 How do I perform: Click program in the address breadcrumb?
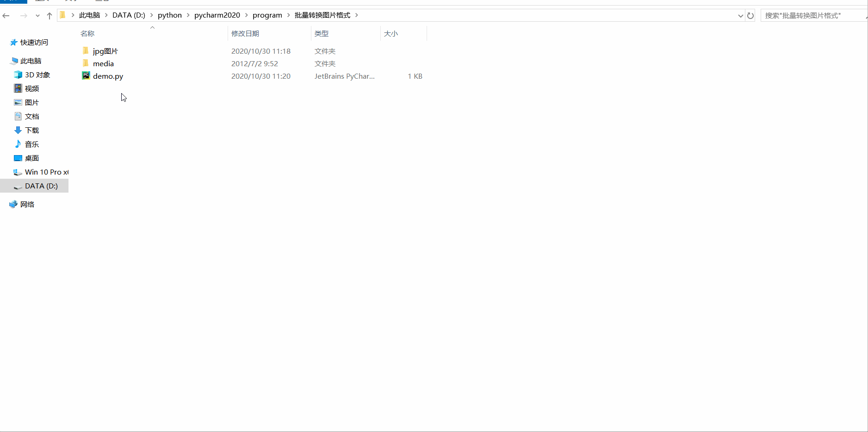tap(267, 15)
